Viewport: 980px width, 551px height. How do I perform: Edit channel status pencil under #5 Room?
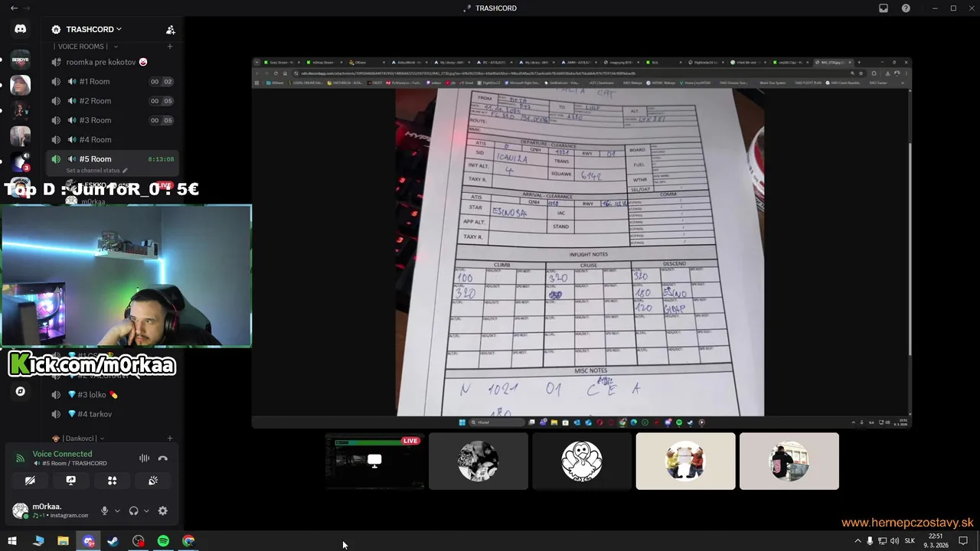tap(125, 171)
